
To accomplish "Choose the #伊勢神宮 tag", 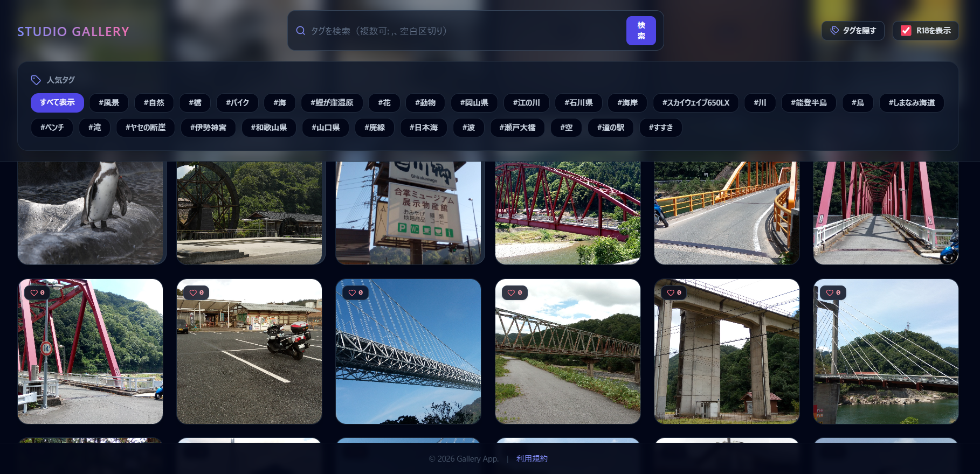I will coord(209,127).
